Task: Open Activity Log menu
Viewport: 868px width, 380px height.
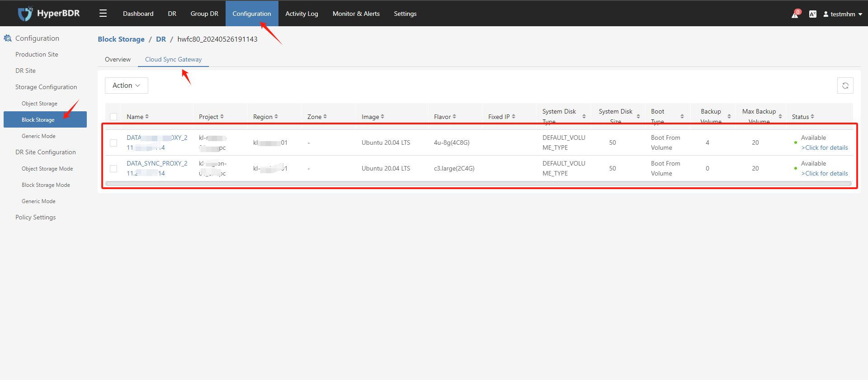Action: [x=302, y=14]
